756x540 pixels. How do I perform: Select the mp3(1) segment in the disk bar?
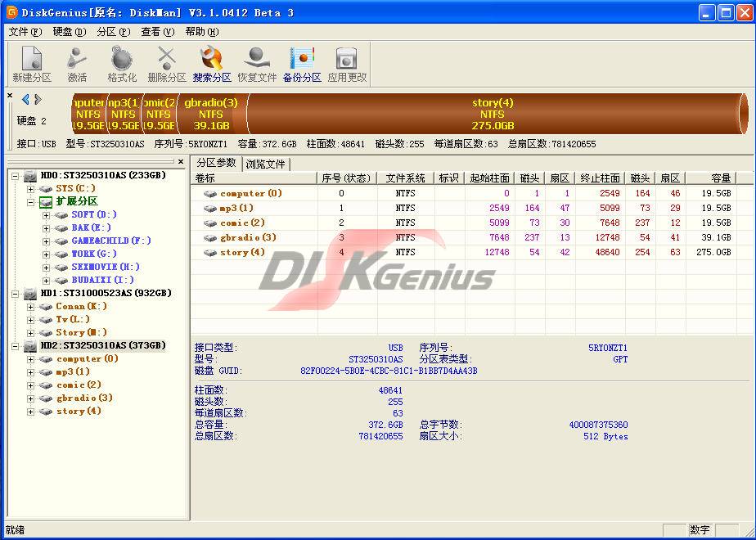(124, 115)
